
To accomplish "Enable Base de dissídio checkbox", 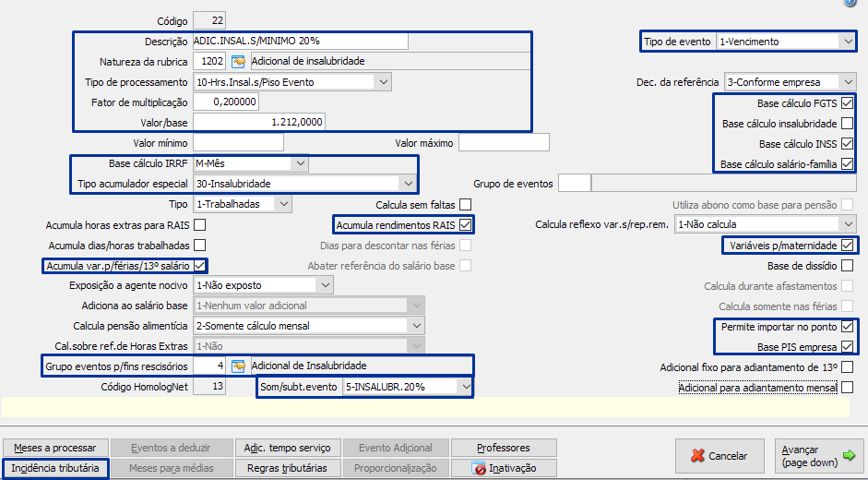I will click(847, 266).
